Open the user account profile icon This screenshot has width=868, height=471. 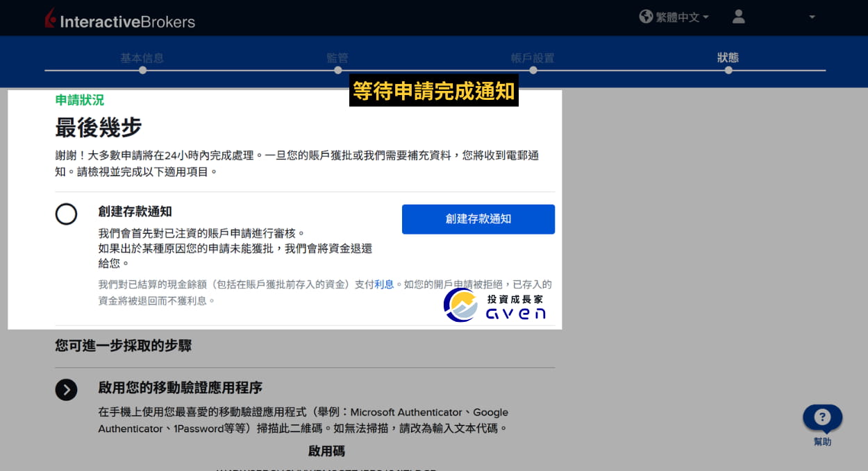pyautogui.click(x=739, y=17)
